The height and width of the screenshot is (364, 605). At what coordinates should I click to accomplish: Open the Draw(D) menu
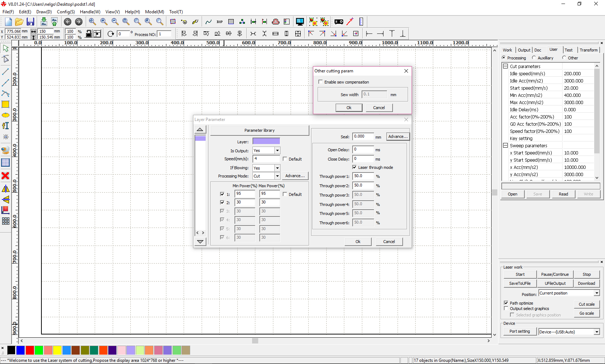click(44, 12)
